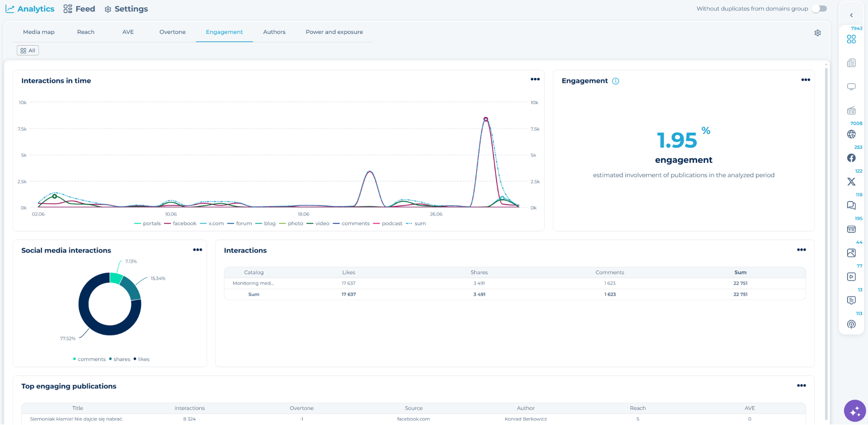
Task: Open the podcast source icon in sidebar
Action: tap(851, 324)
